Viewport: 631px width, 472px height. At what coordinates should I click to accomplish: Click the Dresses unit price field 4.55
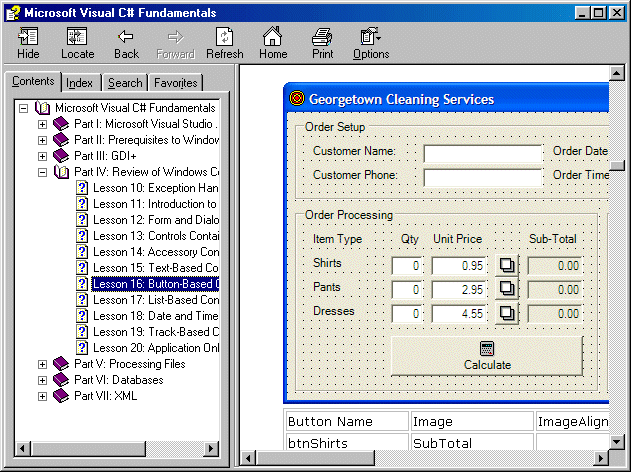[459, 313]
